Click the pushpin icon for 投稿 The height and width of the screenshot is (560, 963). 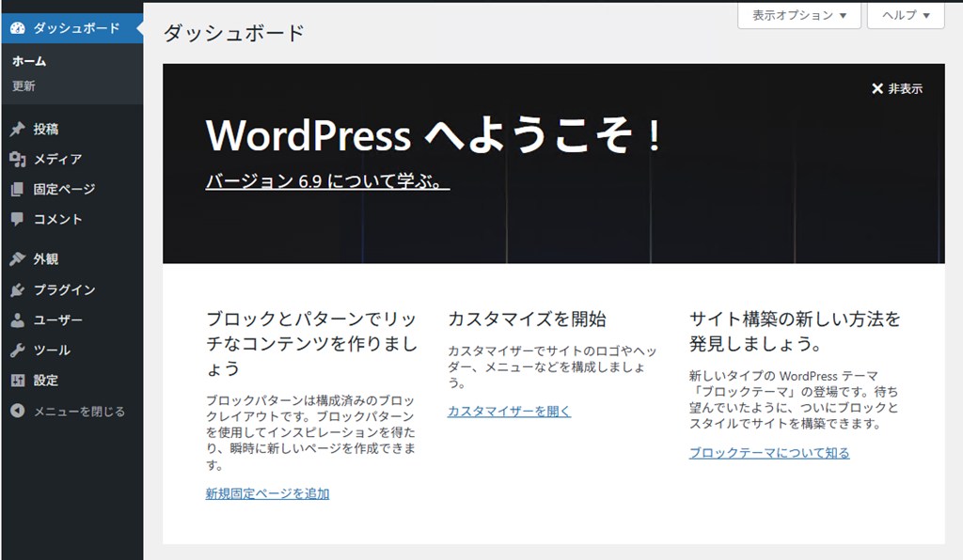[17, 130]
